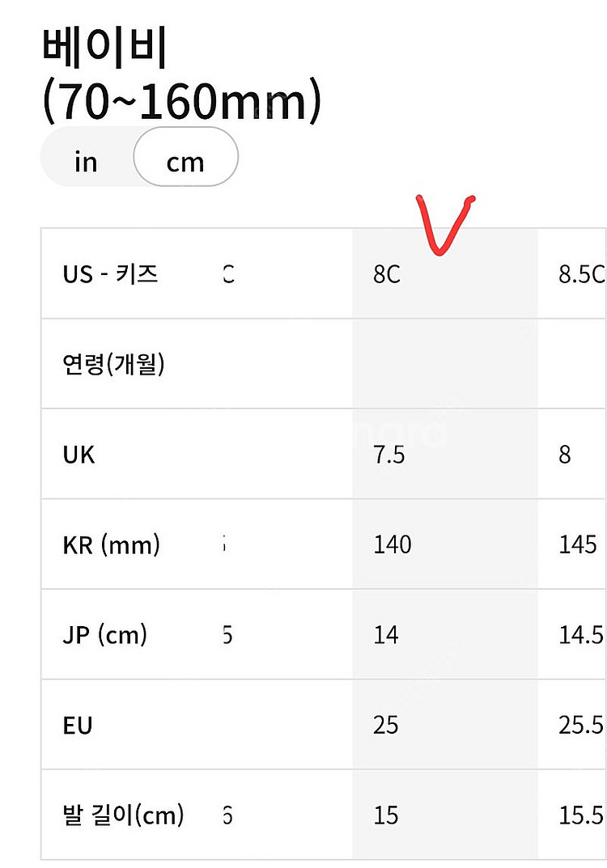Click the JP 14.5 cm cell

[x=572, y=634]
